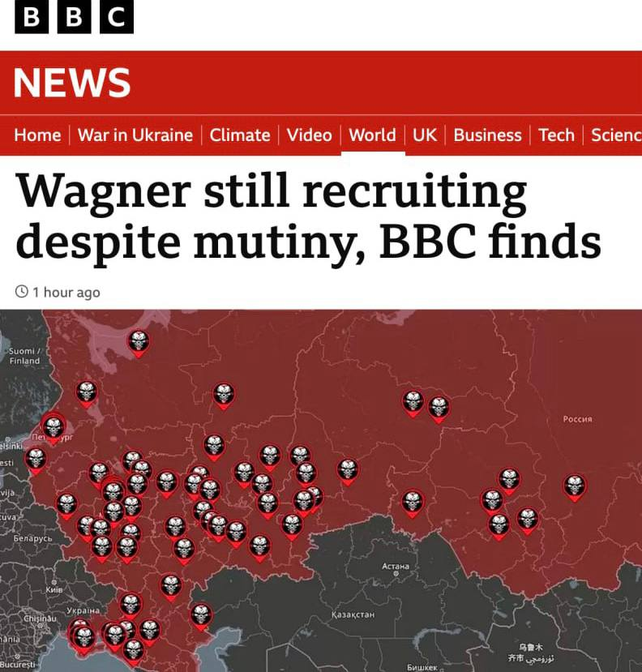Open the World tab
Viewport: 642px width, 672px height.
coord(372,135)
